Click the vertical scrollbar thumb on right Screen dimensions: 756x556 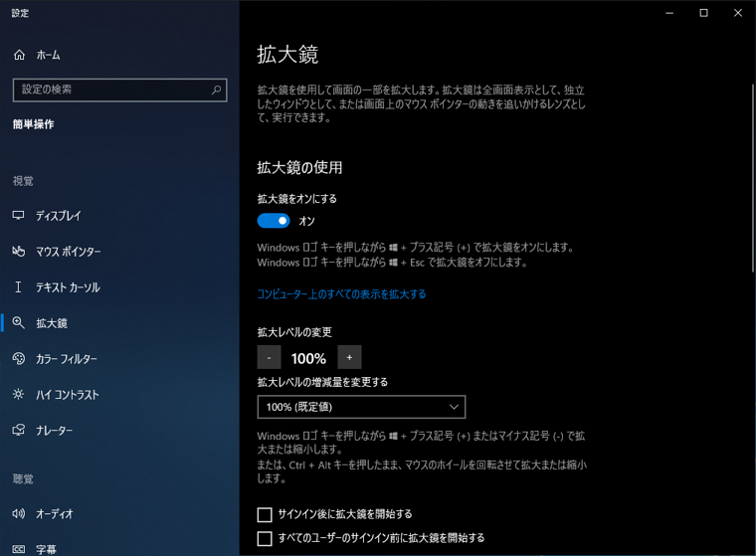coord(753,177)
